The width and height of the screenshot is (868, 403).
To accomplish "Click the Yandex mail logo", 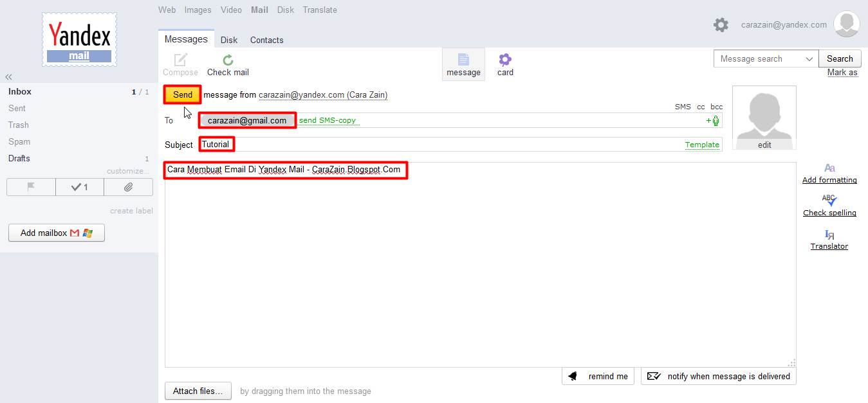I will point(80,40).
